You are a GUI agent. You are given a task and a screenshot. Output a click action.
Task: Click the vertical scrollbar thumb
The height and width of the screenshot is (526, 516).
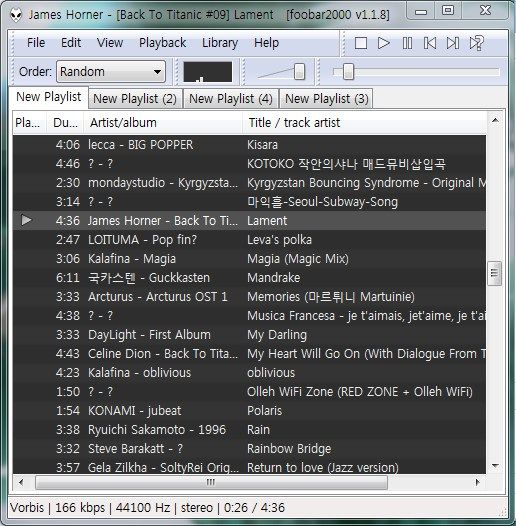(x=495, y=273)
